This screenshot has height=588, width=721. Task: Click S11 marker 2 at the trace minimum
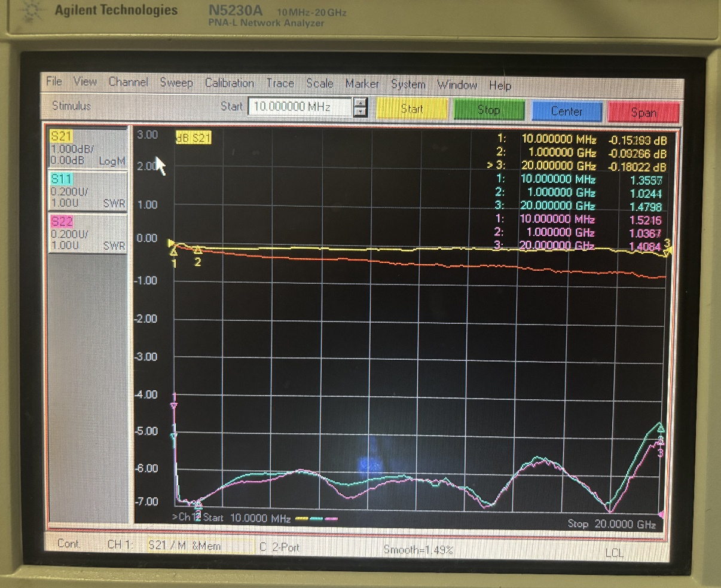pyautogui.click(x=198, y=506)
